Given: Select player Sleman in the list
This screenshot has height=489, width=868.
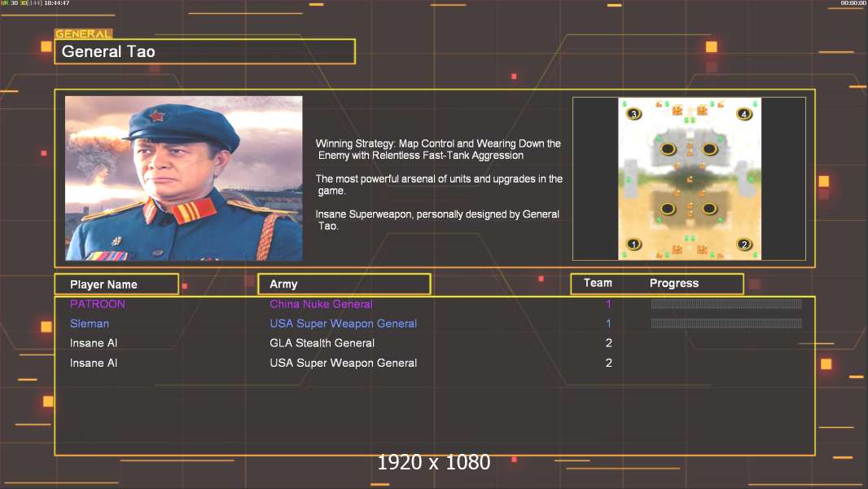Looking at the screenshot, I should click(90, 324).
